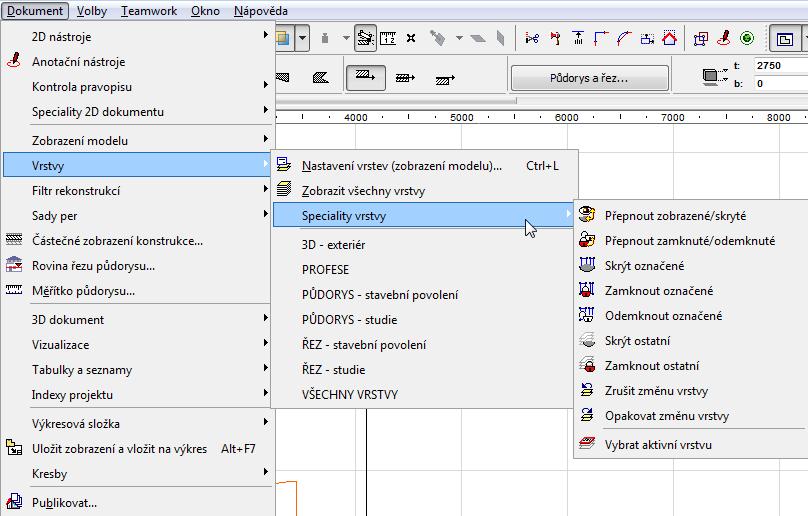808x516 pixels.
Task: Select the right wall reference line option
Action: point(445,79)
